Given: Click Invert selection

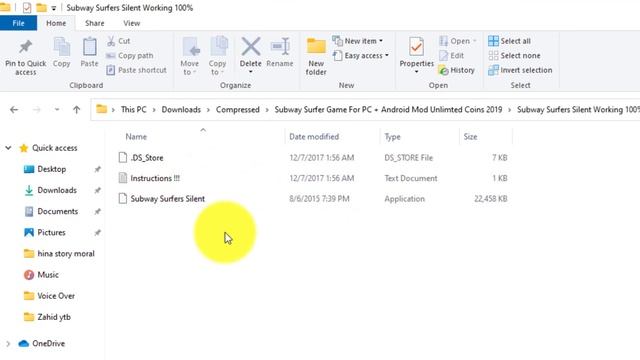Looking at the screenshot, I should [x=520, y=70].
